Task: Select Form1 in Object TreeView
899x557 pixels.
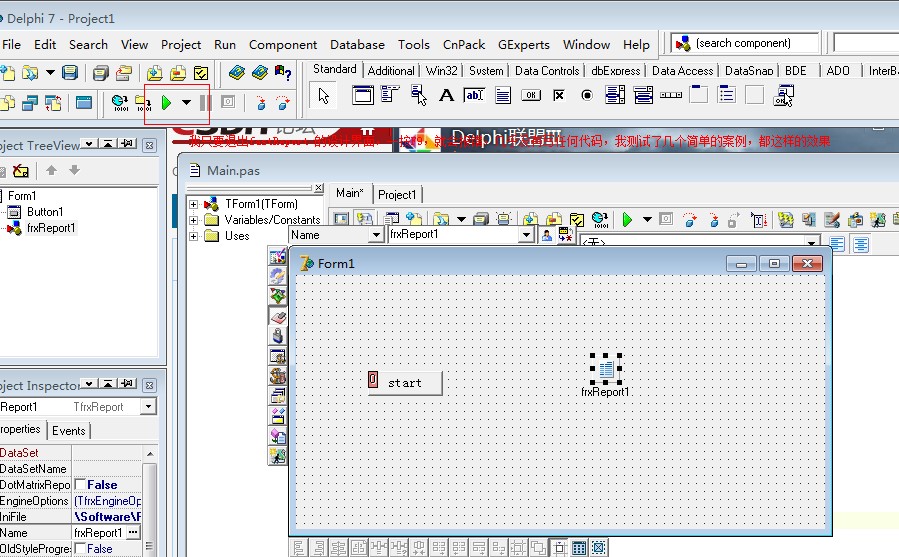Action: 22,196
